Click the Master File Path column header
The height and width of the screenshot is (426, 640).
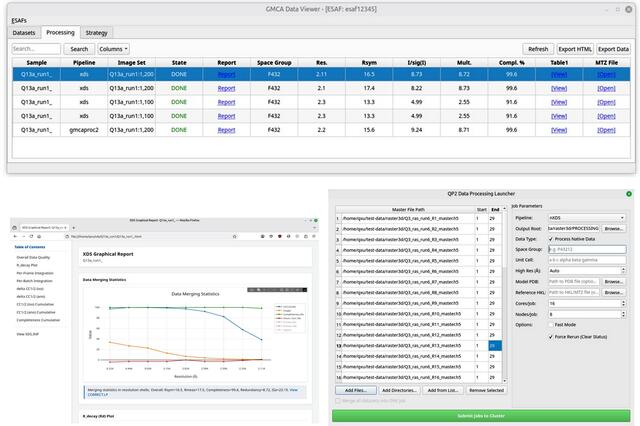408,209
